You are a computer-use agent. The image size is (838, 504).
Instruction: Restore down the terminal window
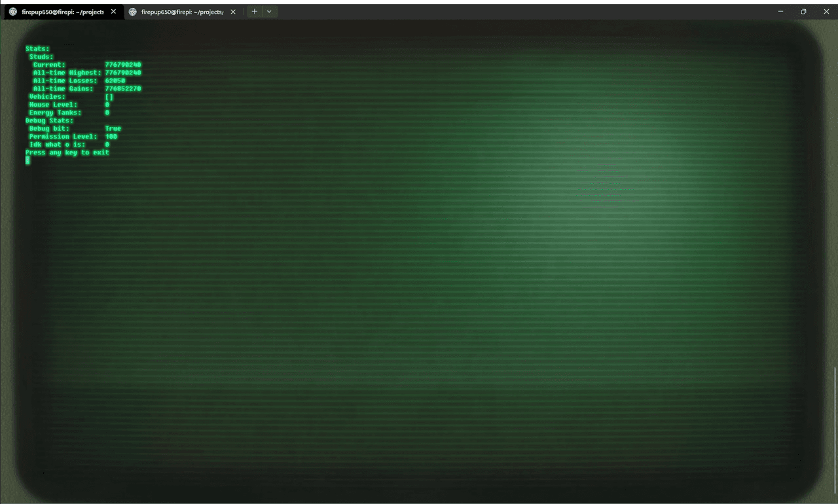click(x=803, y=11)
